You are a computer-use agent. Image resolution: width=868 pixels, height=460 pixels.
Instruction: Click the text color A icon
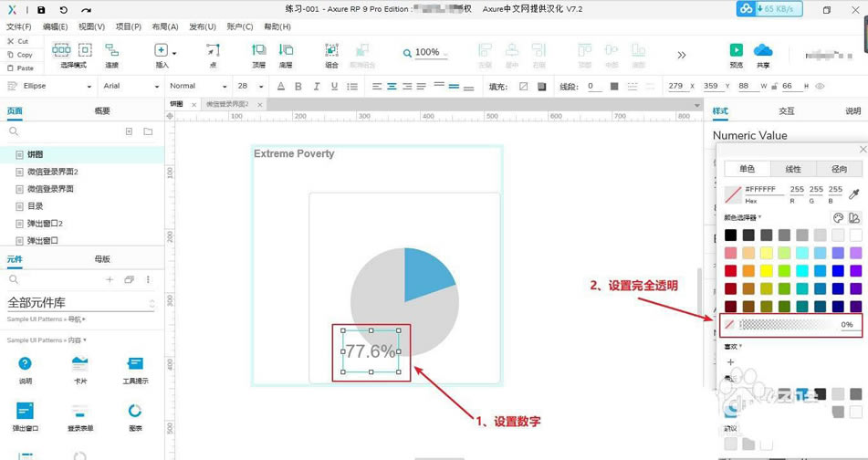[x=280, y=87]
